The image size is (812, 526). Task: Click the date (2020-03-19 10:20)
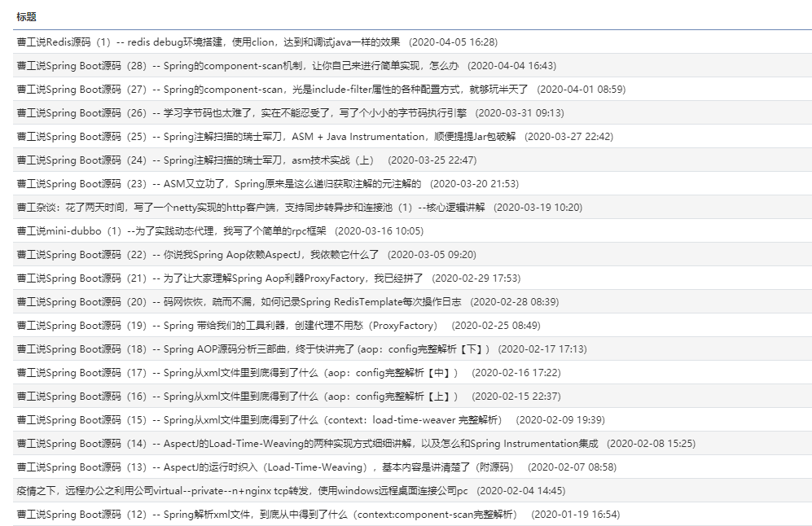point(538,208)
